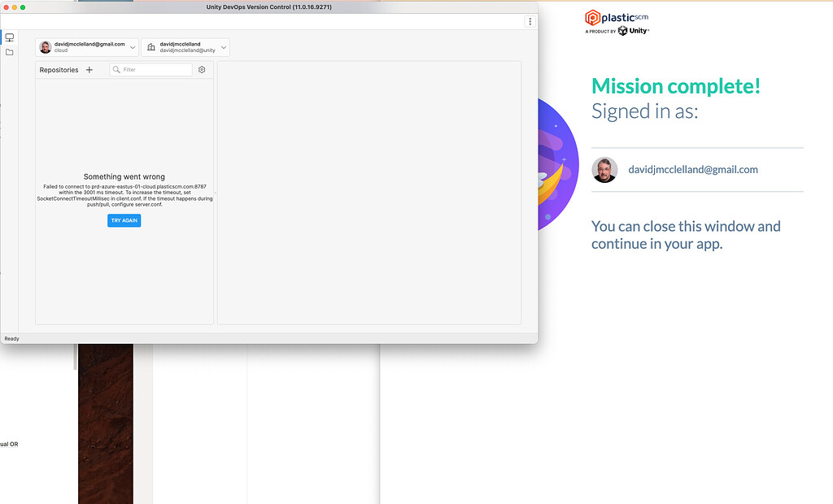Select the workspace monitor icon in the sidebar
Screen dimensions: 833x504
click(9, 37)
